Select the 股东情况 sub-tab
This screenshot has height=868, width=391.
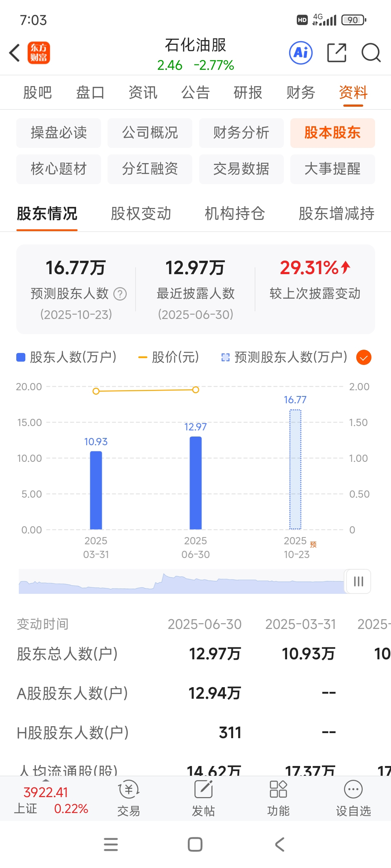tap(47, 214)
